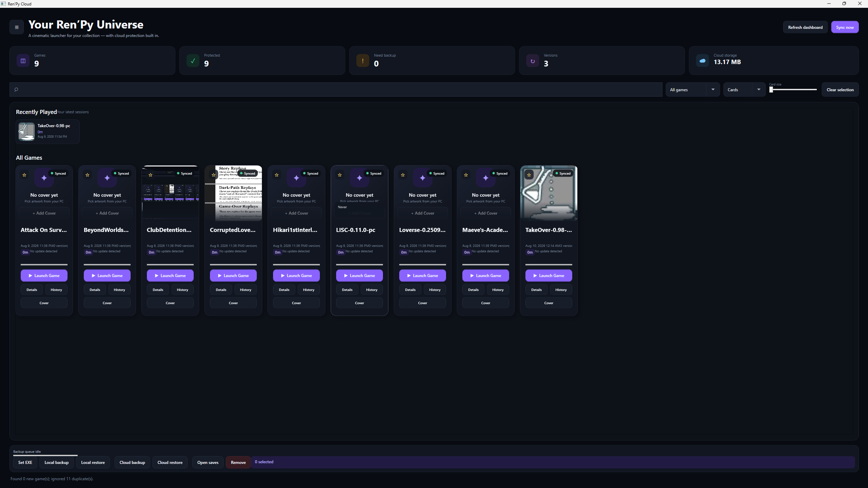Click the Versions refresh icon
Viewport: 868px width, 488px height.
click(533, 61)
